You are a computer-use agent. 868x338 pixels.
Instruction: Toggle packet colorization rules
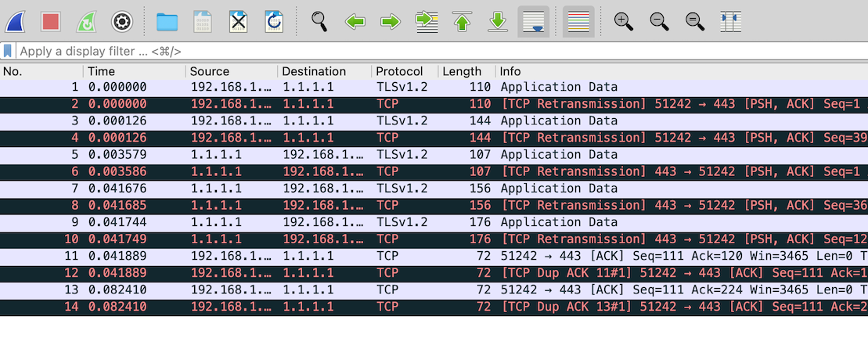[578, 22]
